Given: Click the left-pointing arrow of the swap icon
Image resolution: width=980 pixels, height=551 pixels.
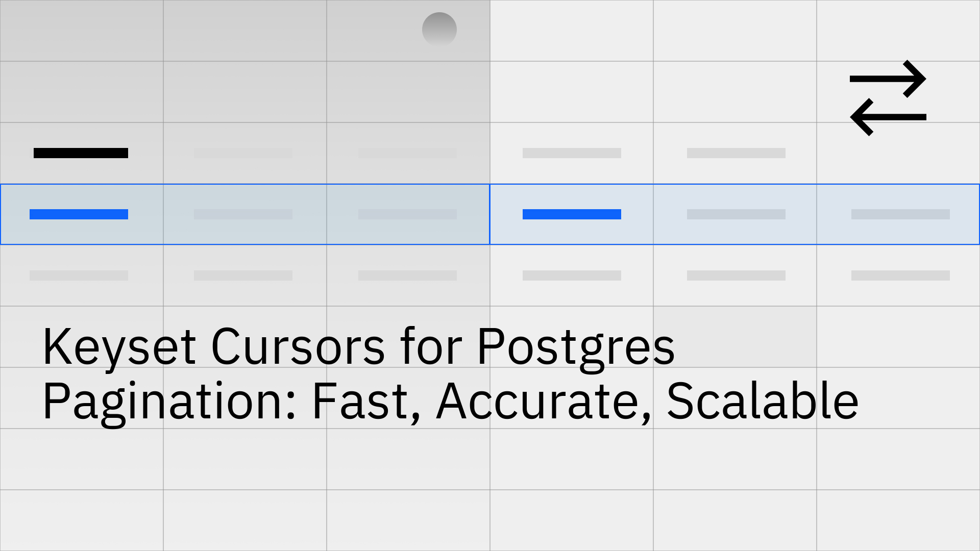Looking at the screenshot, I should click(x=888, y=117).
